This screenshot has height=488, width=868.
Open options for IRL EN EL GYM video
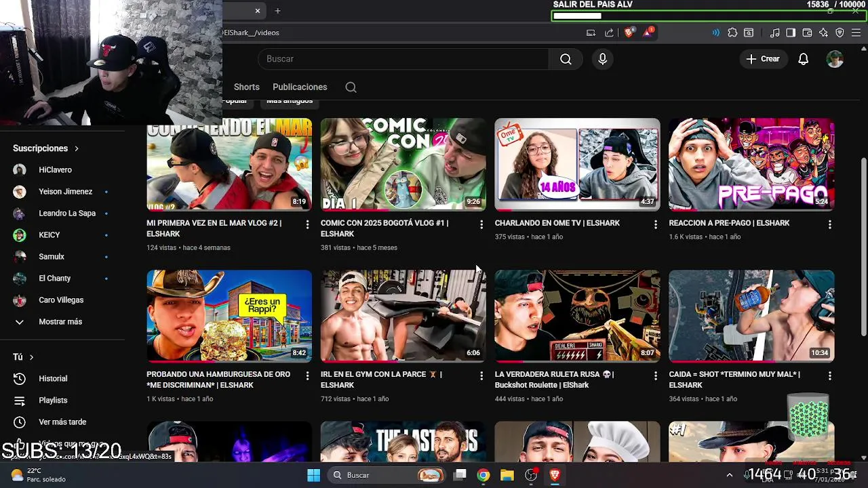481,375
